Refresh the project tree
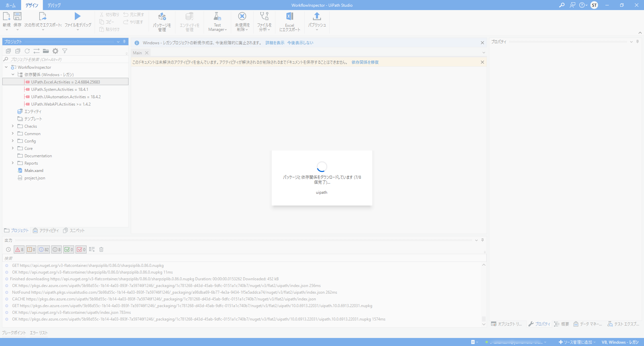The image size is (644, 346). coord(27,51)
